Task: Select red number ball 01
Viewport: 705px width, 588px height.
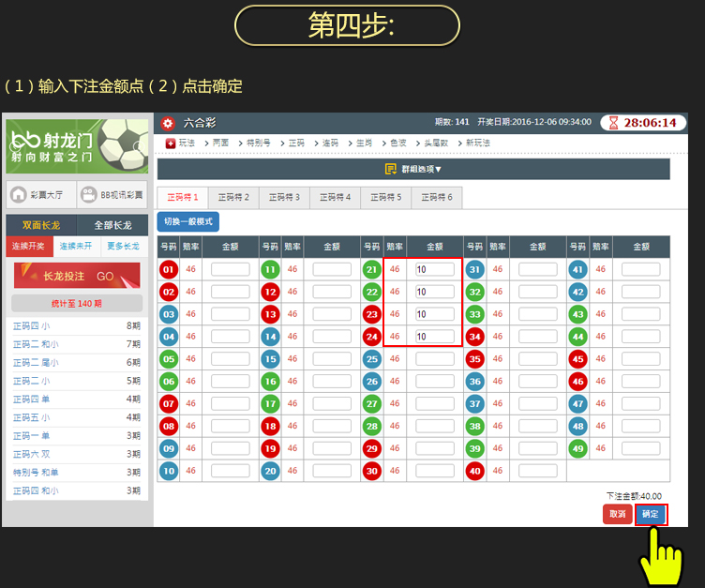Action: pos(168,269)
